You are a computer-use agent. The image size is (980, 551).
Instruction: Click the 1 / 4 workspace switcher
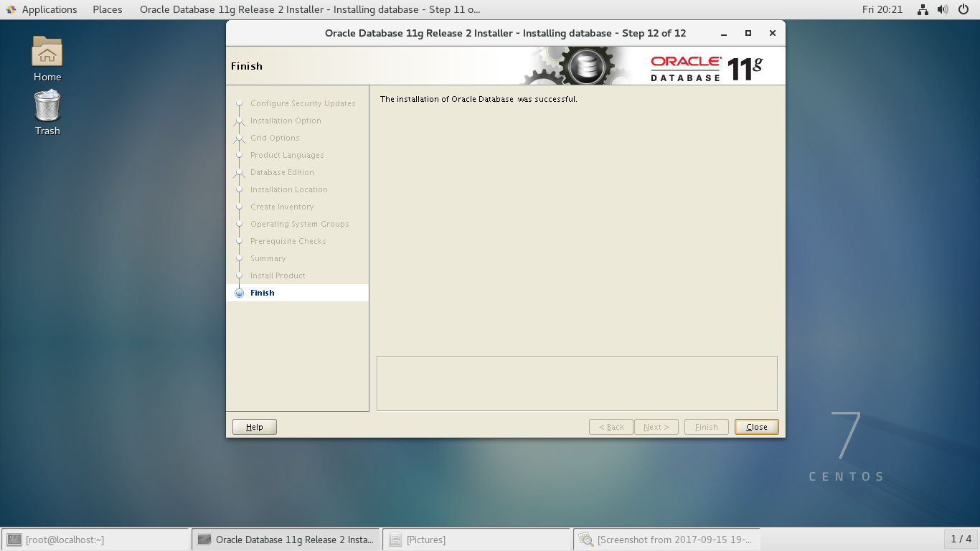[x=961, y=539]
